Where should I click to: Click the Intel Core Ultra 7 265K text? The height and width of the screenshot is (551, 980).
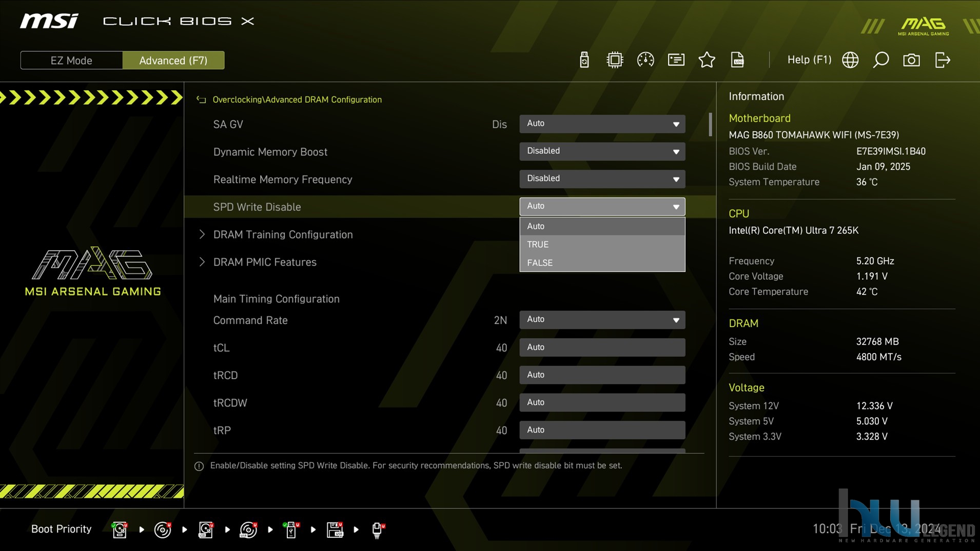pyautogui.click(x=793, y=230)
